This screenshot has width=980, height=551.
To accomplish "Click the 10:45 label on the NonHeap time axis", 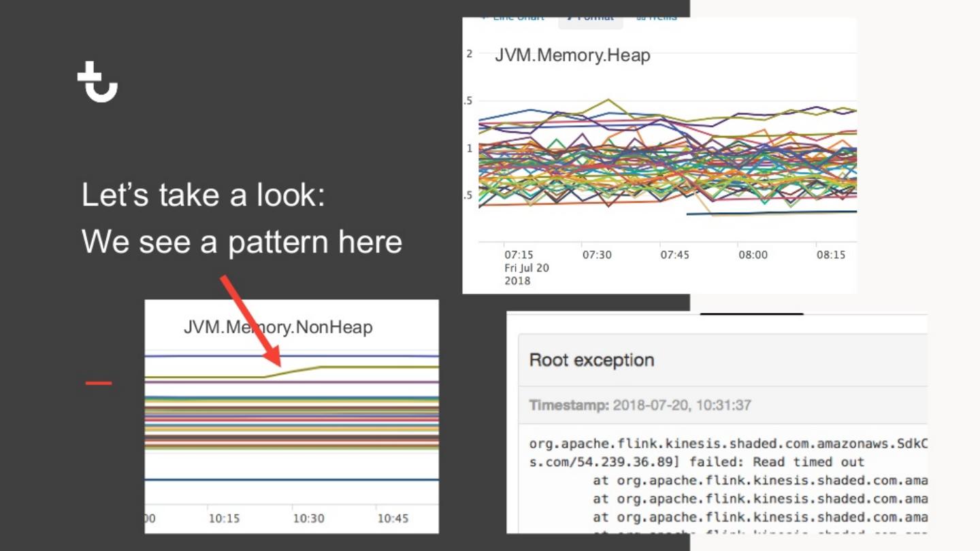I will coord(393,518).
